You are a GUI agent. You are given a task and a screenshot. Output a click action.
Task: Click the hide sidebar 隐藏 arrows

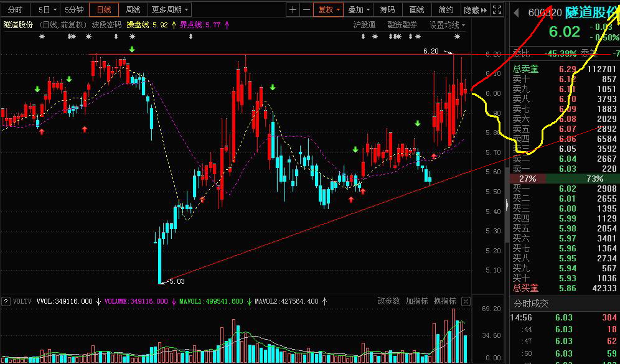pyautogui.click(x=476, y=10)
